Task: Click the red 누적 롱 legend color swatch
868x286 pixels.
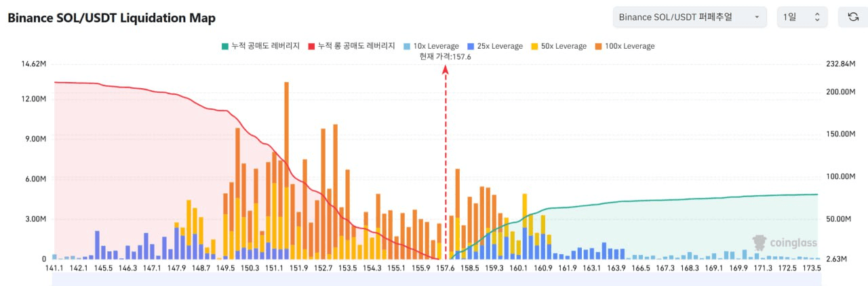Action: 311,46
